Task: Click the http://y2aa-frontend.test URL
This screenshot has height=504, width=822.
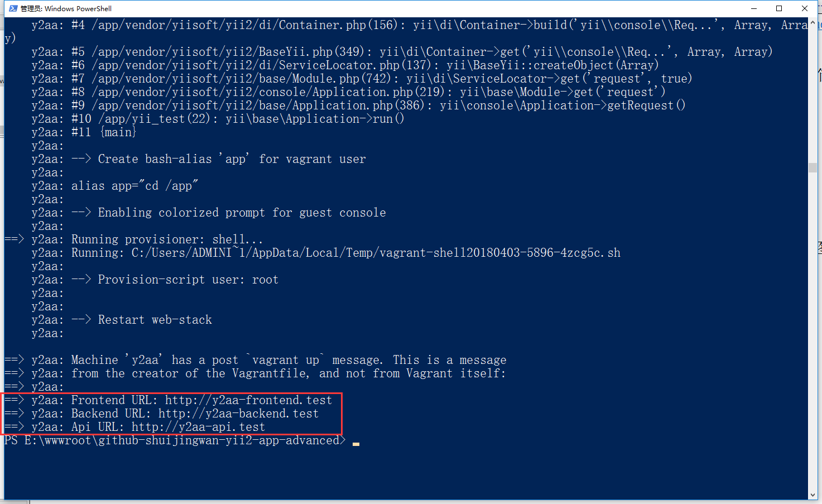Action: click(x=248, y=400)
